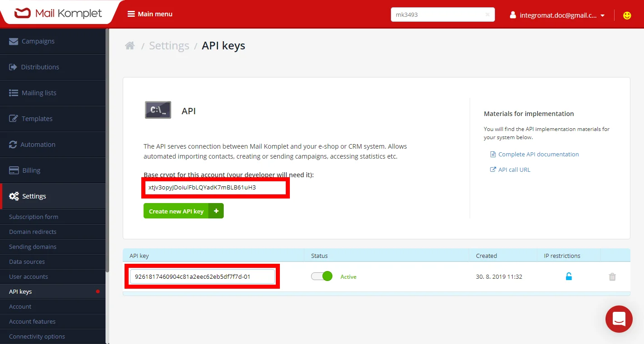Click the API terminal console icon

coord(158,110)
